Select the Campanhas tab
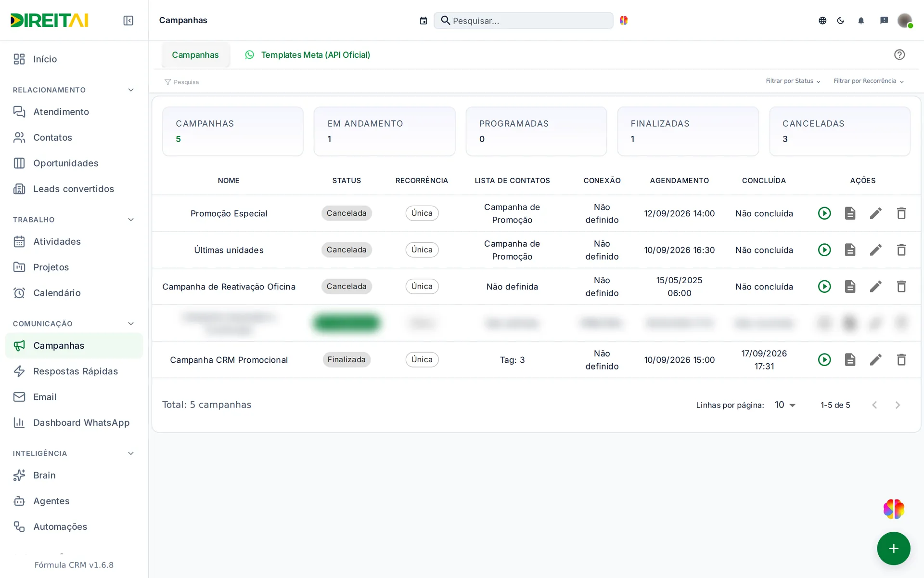The width and height of the screenshot is (924, 578). click(195, 54)
